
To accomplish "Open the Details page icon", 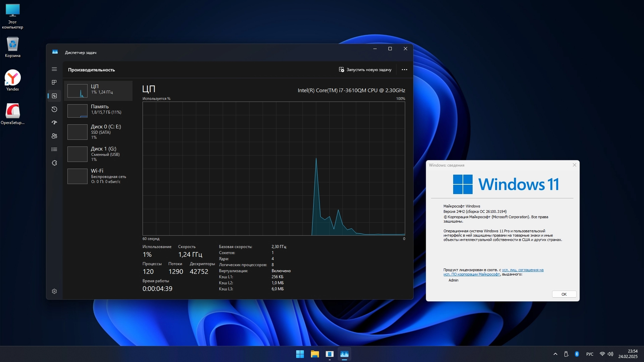I will coord(54,149).
